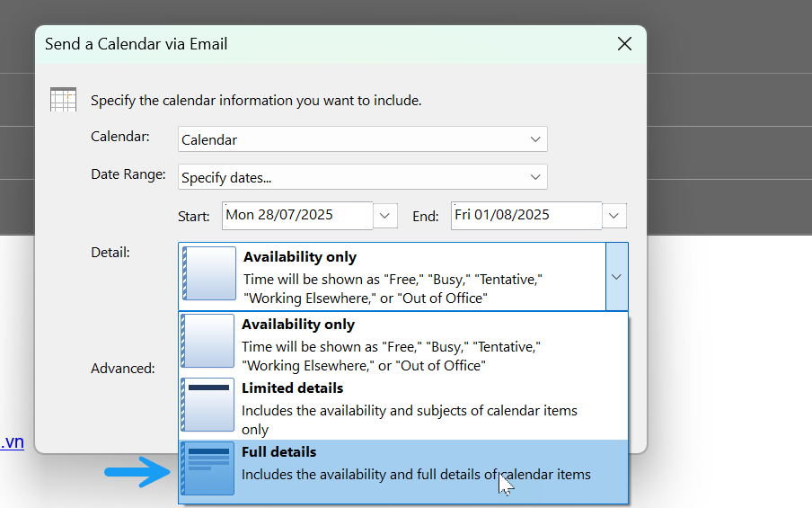Open the End date picker arrow
The height and width of the screenshot is (508, 812).
pyautogui.click(x=614, y=216)
